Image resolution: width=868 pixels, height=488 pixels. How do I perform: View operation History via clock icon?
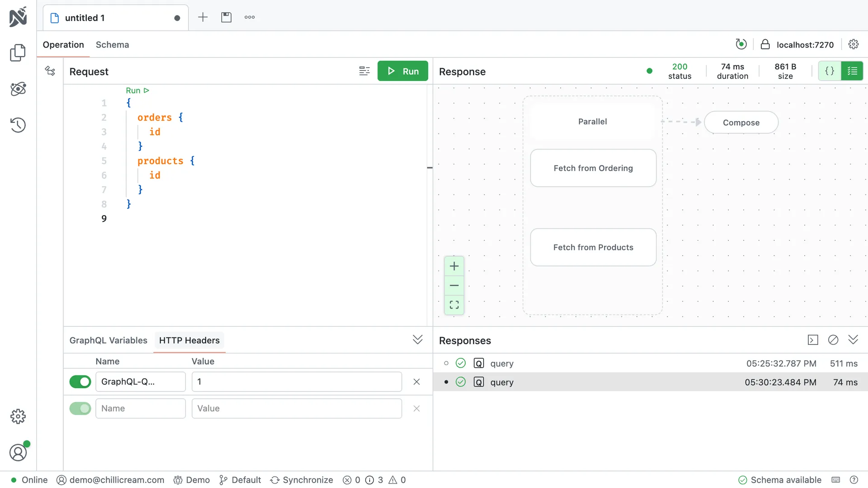point(18,125)
